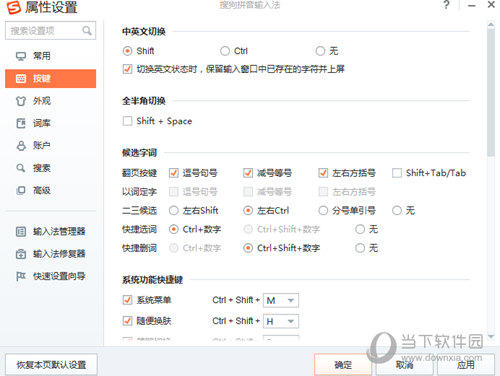Viewport: 500px width, 376px height.
Task: Focus the 搜索设置项 search field
Action: tap(51, 31)
